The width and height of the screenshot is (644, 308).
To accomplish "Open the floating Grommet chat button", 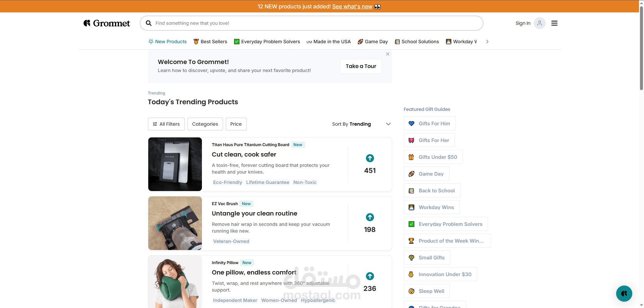I will (624, 294).
